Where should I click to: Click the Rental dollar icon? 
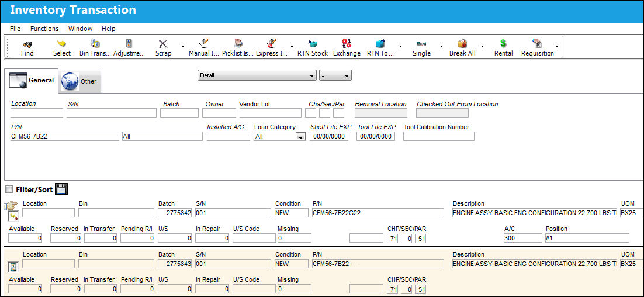point(504,44)
